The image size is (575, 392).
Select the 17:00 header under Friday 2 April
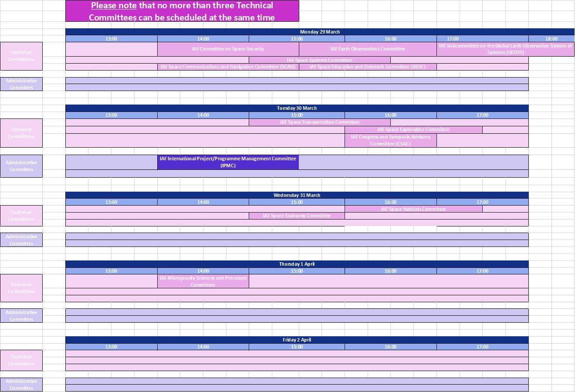[x=483, y=347]
